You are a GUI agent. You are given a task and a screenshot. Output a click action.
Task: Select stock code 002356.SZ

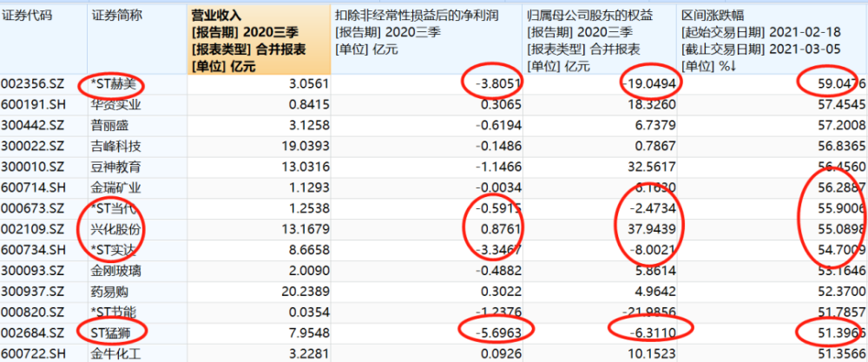[33, 84]
